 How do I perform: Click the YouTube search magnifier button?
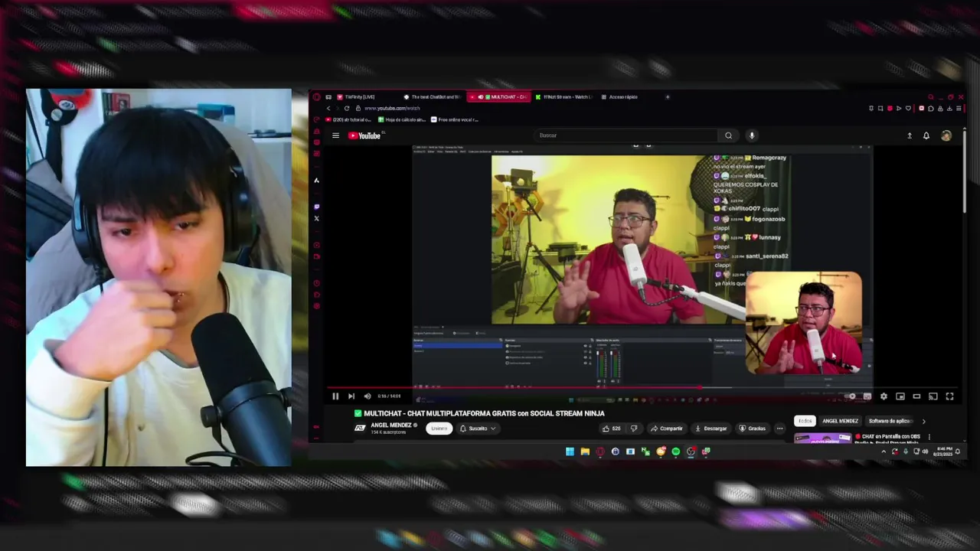(x=728, y=135)
